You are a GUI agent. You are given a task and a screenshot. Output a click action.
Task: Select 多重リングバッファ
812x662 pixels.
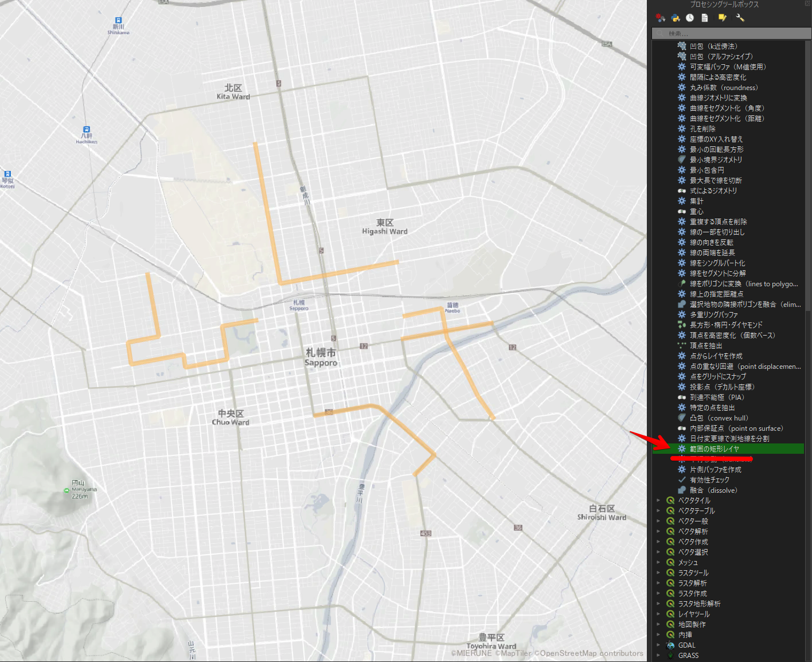click(x=714, y=314)
